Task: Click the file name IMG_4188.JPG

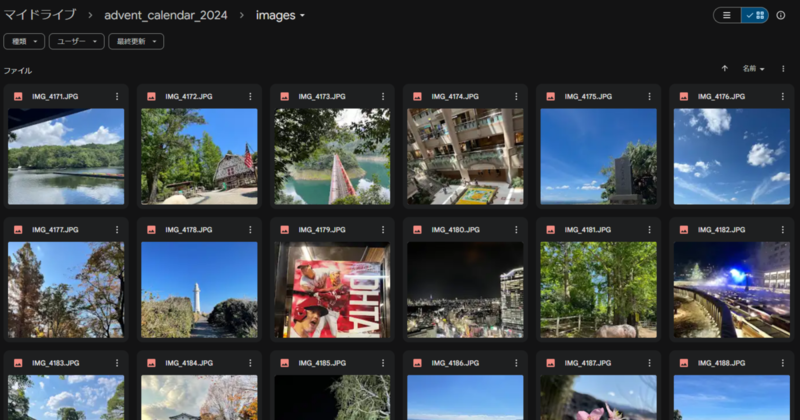Action: click(721, 363)
